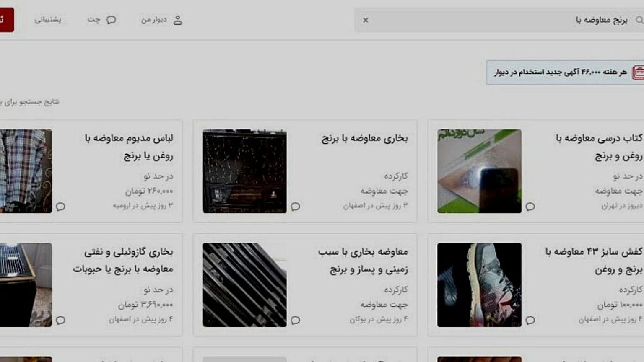Click price ۳,۶۹۰,۰۰۰ تومان text
The width and height of the screenshot is (644, 362).
coord(145,305)
